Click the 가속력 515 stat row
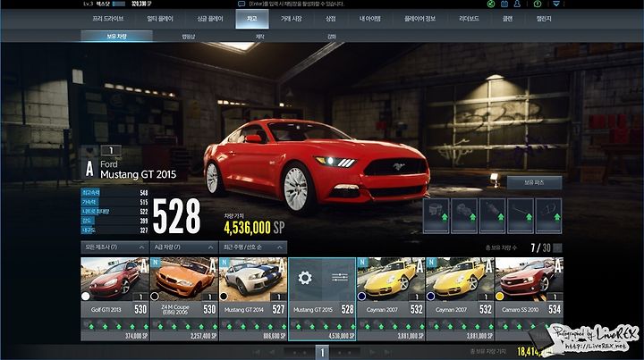The image size is (644, 360). point(114,202)
